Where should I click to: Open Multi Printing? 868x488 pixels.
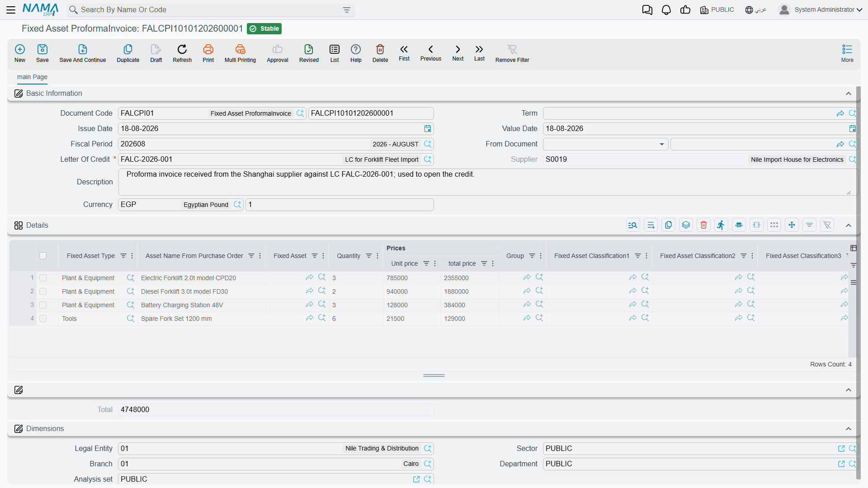point(240,53)
